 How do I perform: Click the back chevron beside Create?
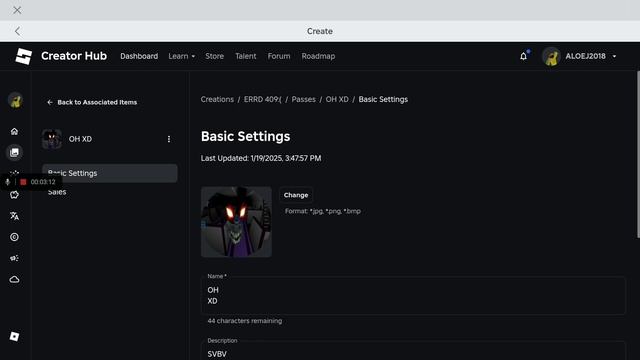click(17, 31)
